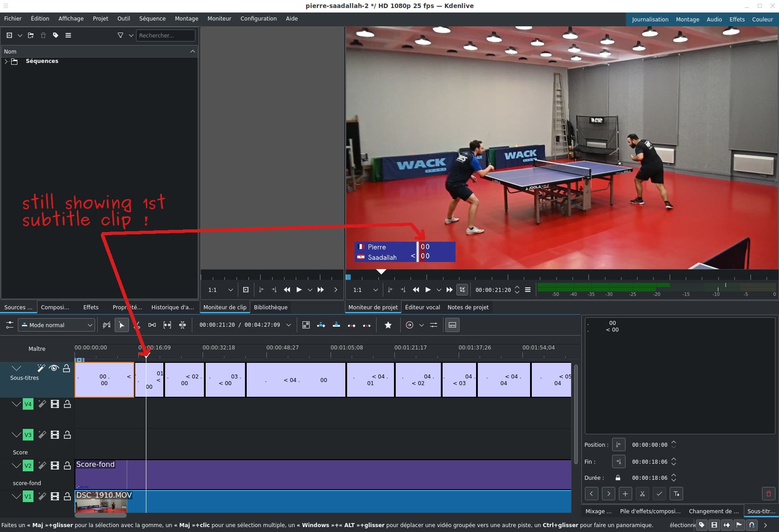The width and height of the screenshot is (779, 532).
Task: Open add clip dropdown arrow in bin
Action: [x=20, y=35]
